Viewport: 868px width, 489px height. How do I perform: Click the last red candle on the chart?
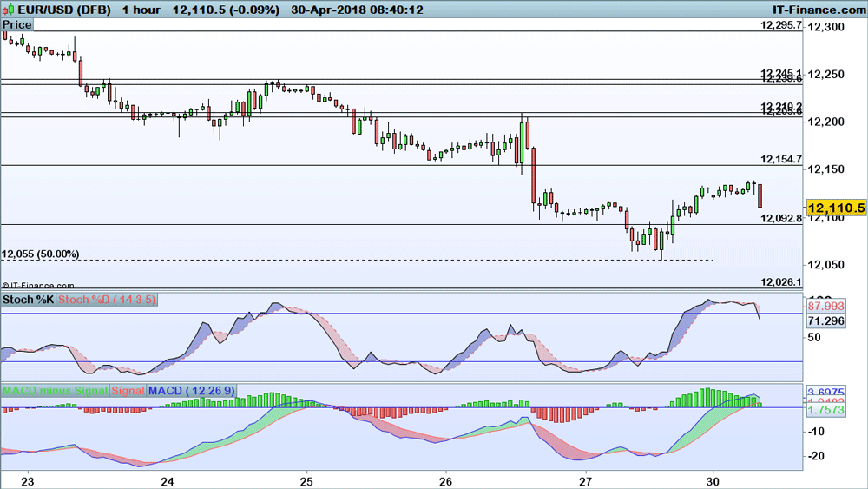click(x=760, y=195)
